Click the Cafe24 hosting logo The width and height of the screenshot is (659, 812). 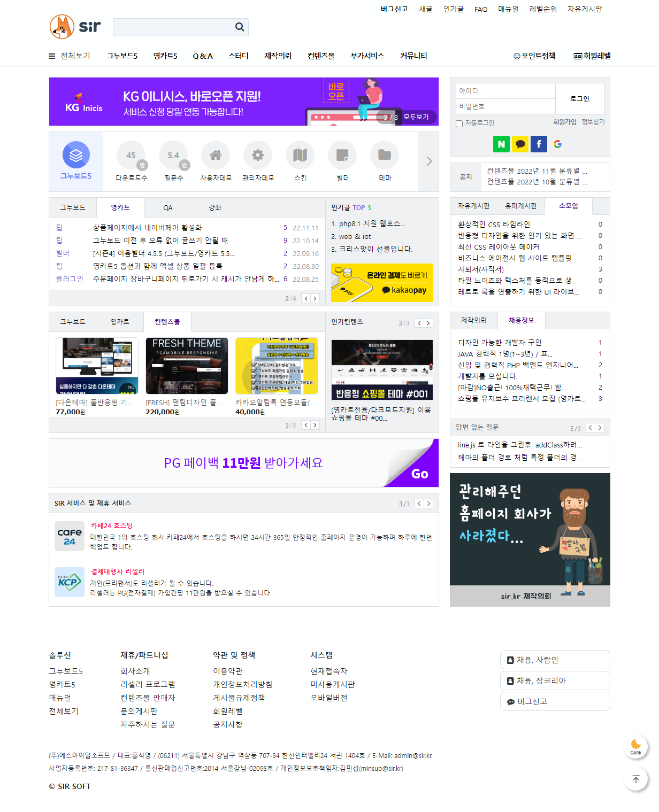click(70, 536)
